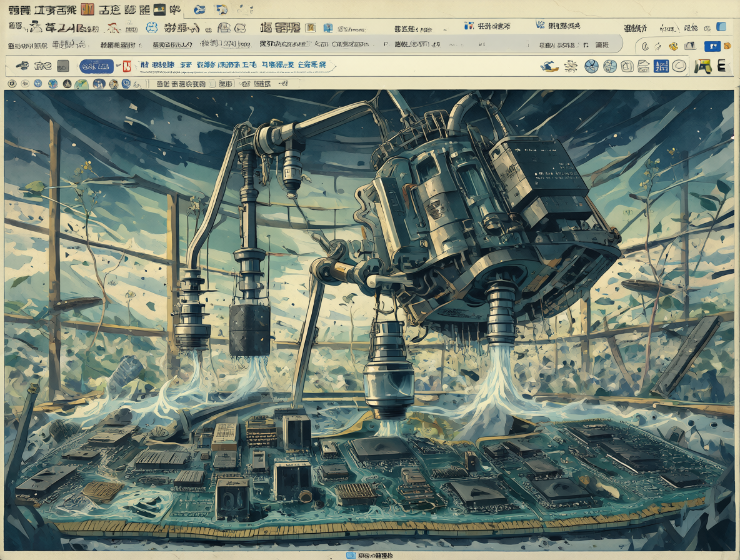Viewport: 740px width, 560px height.
Task: Open the dark landscape icon in the title row
Action: point(160,9)
